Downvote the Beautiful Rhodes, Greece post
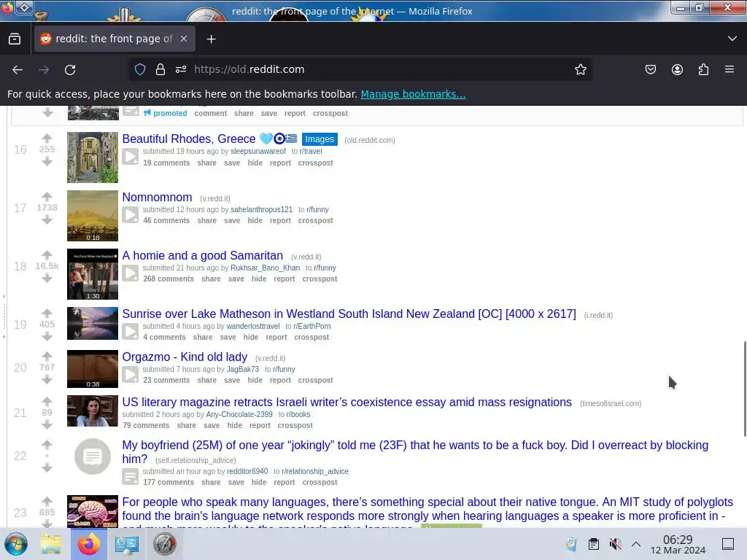Viewport: 747px width, 560px height. [x=47, y=161]
